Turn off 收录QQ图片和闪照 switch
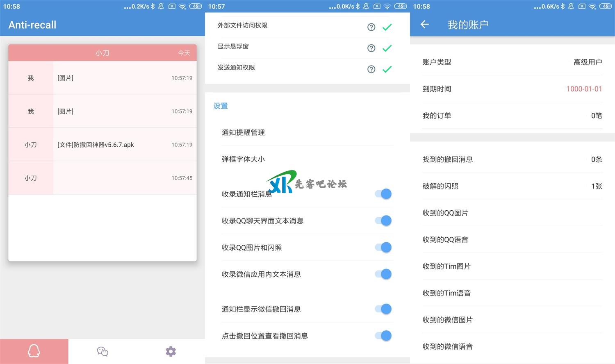The width and height of the screenshot is (615, 364). (384, 247)
